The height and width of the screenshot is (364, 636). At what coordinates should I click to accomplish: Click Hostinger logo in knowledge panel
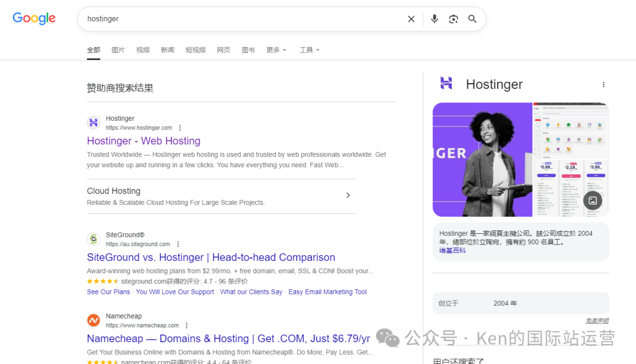pos(446,83)
